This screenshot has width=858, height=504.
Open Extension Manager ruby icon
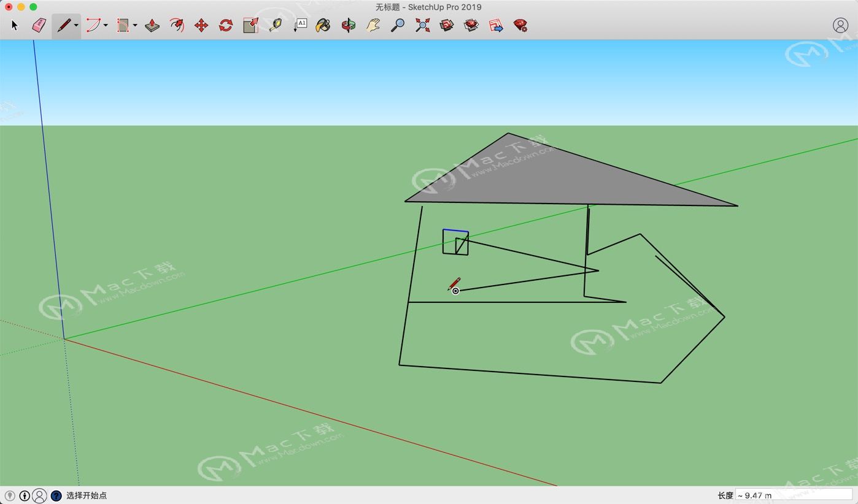pos(520,26)
